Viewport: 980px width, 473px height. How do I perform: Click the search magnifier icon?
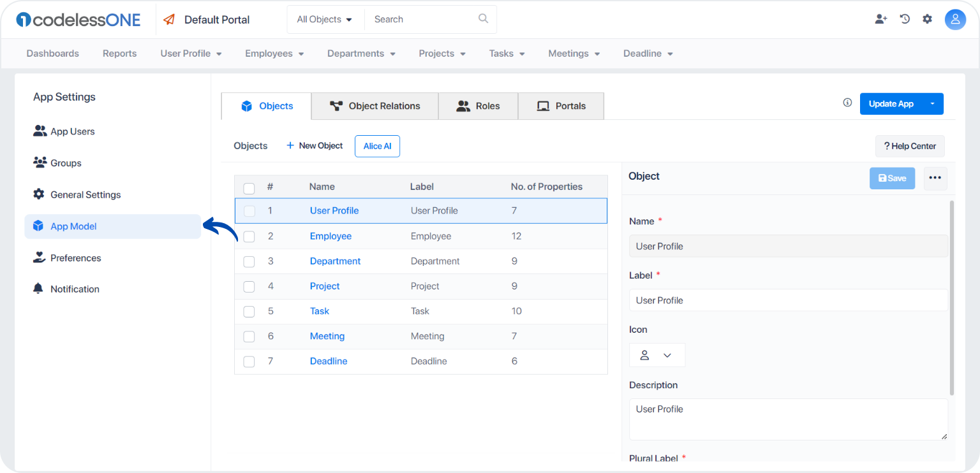(x=484, y=18)
